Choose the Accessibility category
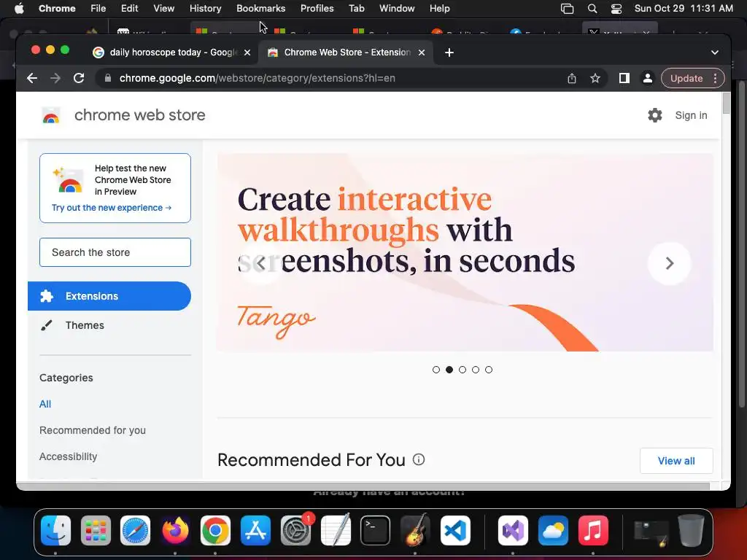 68,456
